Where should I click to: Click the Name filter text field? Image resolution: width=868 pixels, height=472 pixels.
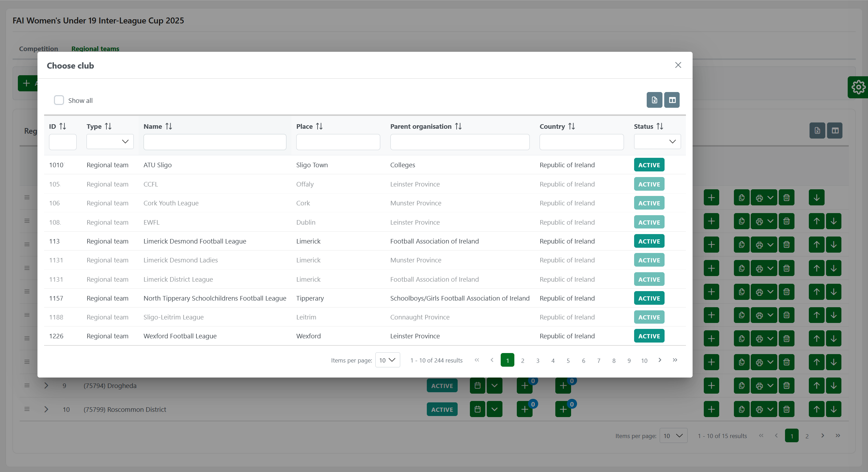pyautogui.click(x=215, y=142)
